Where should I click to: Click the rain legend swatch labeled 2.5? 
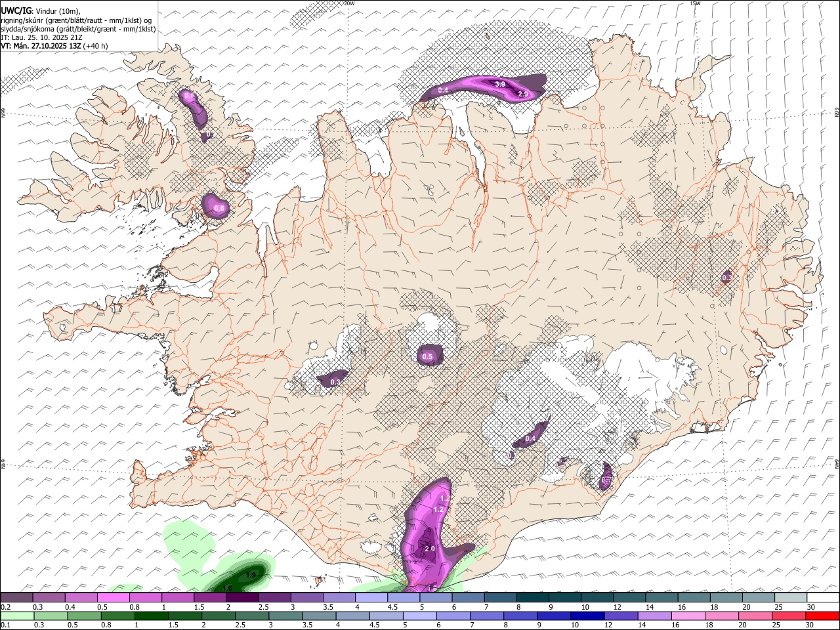(x=252, y=616)
